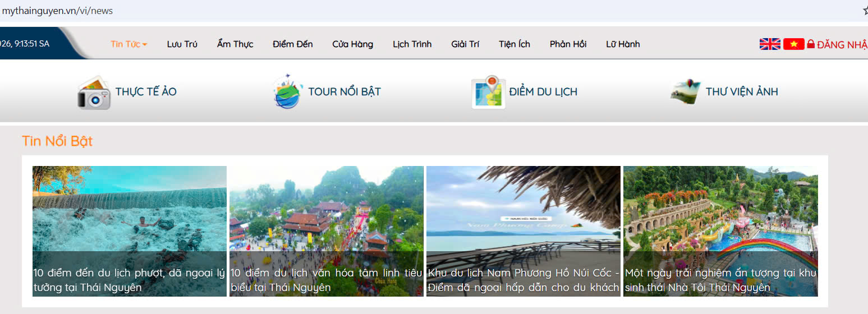Click the red lock login icon
This screenshot has height=314, width=868.
[811, 44]
